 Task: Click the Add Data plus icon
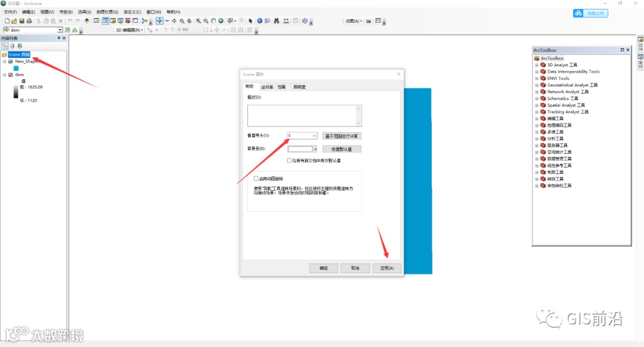[x=86, y=20]
